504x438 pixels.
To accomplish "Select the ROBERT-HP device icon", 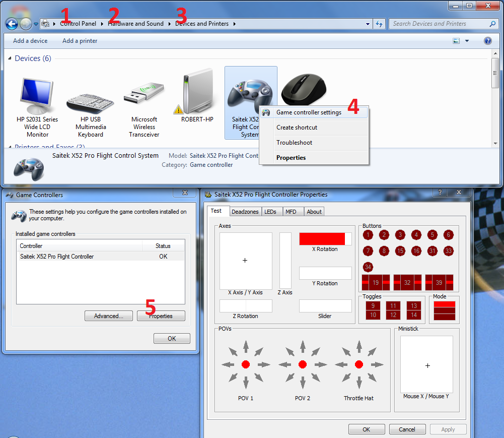I will click(197, 91).
